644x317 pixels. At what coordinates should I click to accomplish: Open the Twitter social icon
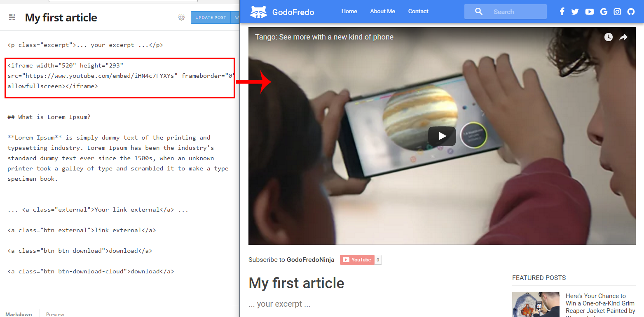575,12
